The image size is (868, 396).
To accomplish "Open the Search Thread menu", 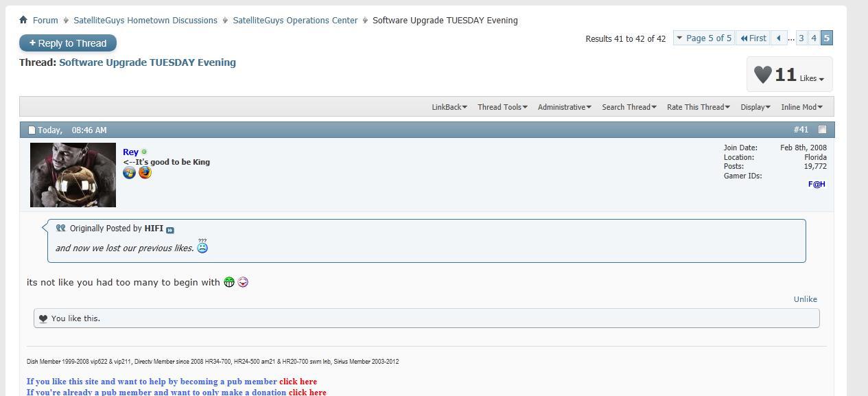I will [x=629, y=107].
